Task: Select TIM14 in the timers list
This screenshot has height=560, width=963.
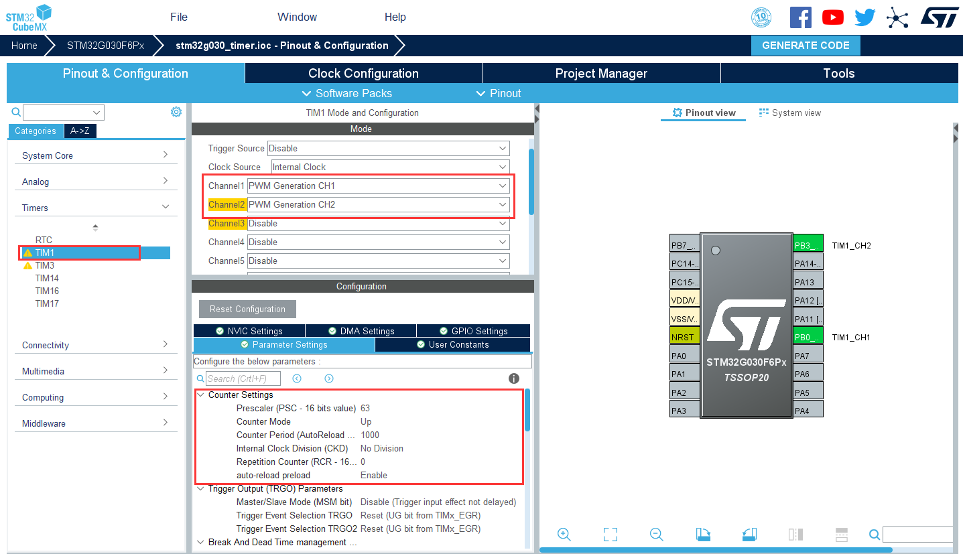Action: click(47, 278)
